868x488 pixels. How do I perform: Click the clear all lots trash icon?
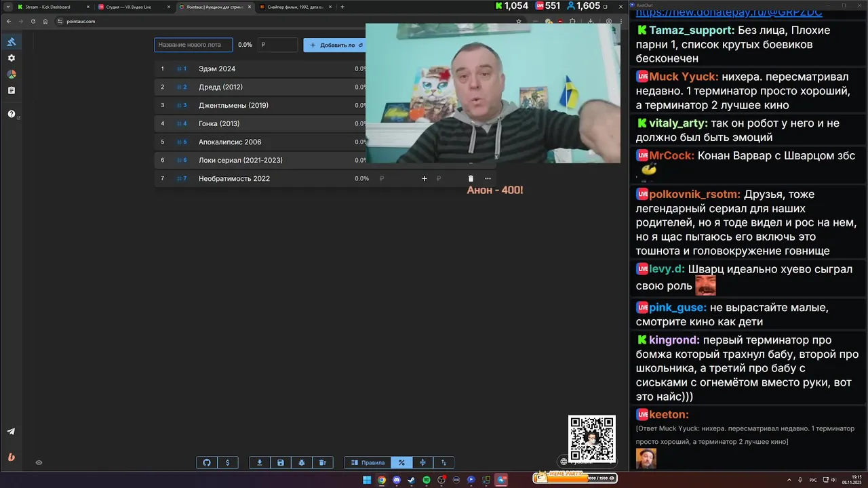(323, 463)
